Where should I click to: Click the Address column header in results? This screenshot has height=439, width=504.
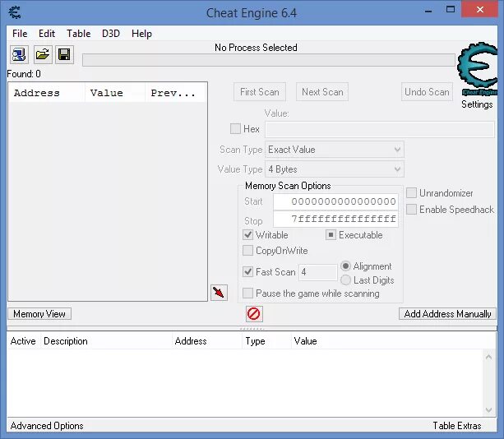[47, 93]
